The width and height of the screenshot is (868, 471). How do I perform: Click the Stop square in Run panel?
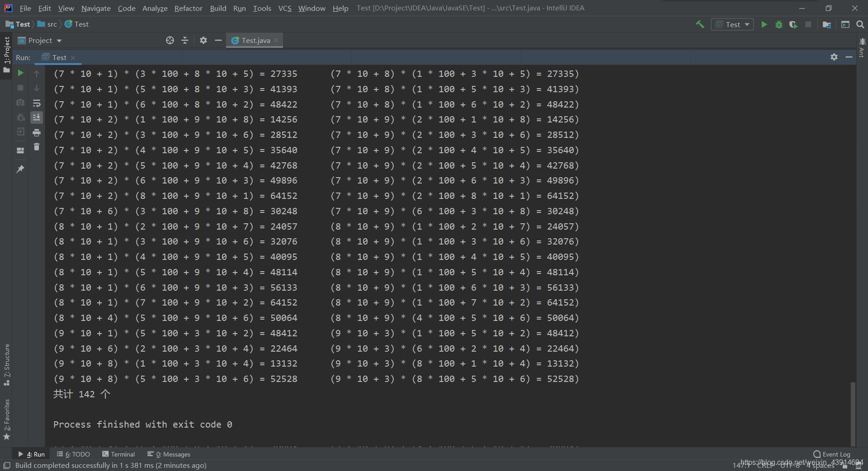(20, 88)
